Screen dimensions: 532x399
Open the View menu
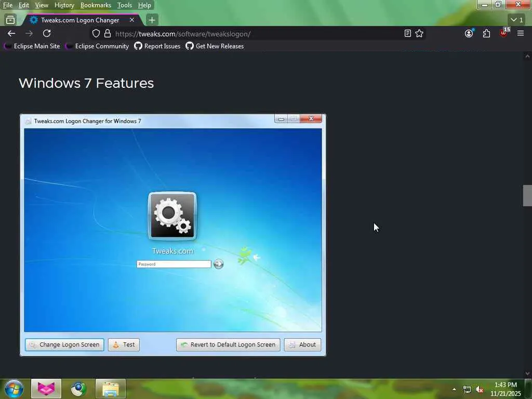coord(42,5)
